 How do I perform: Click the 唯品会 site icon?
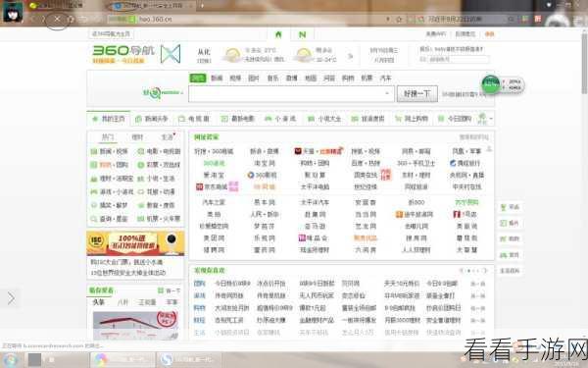tap(302, 238)
